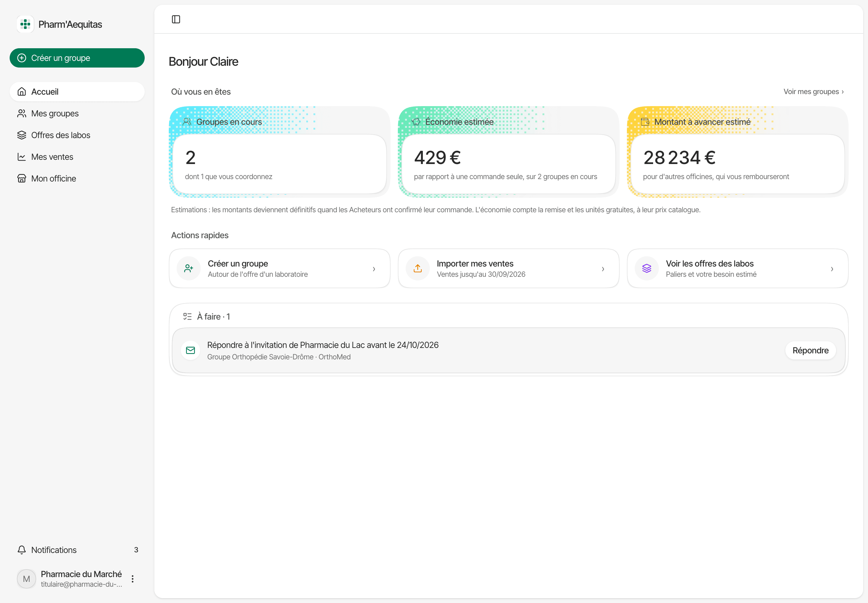This screenshot has height=603, width=868.
Task: Click the Pharmacie du Lac invitation text
Action: 323,345
